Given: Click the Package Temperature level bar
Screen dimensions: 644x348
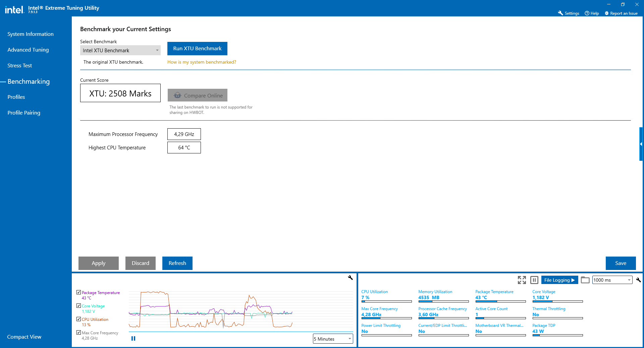Looking at the screenshot, I should point(500,301).
